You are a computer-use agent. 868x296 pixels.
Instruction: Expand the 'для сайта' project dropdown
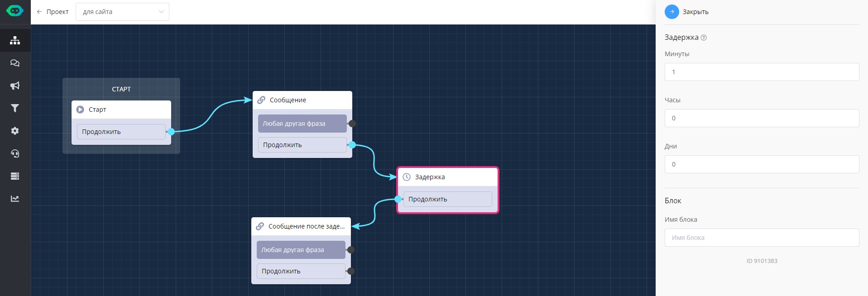click(122, 12)
